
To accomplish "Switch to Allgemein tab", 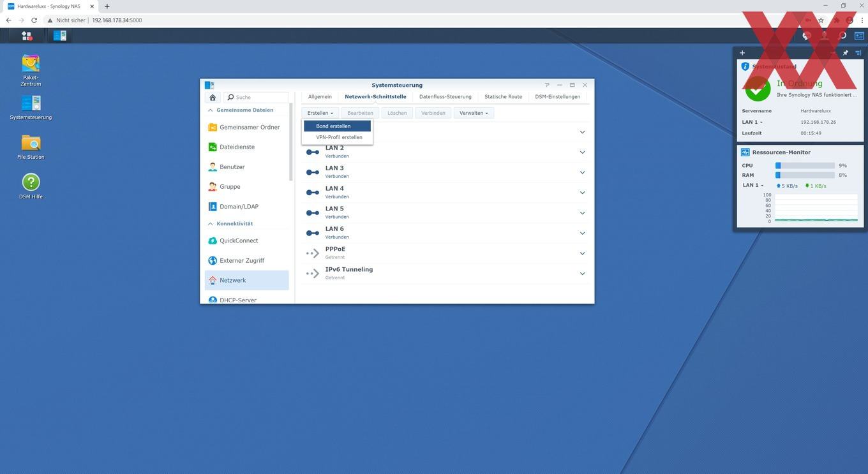I will 320,97.
